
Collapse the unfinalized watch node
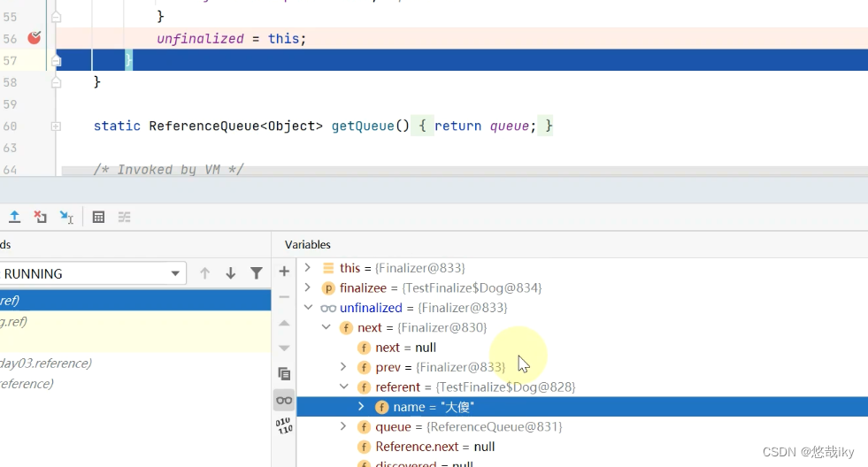coord(308,308)
